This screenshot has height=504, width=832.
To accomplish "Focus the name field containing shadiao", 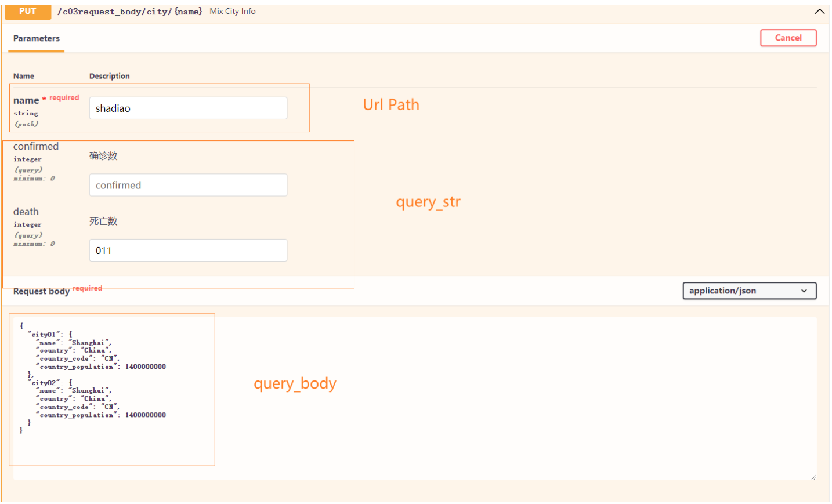I will pos(188,108).
